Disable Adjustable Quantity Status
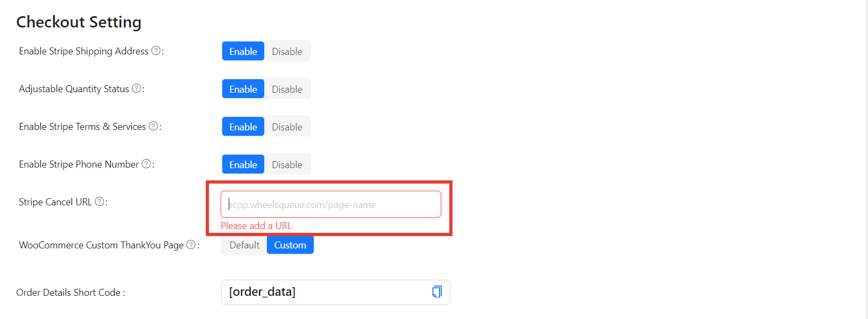 point(287,89)
